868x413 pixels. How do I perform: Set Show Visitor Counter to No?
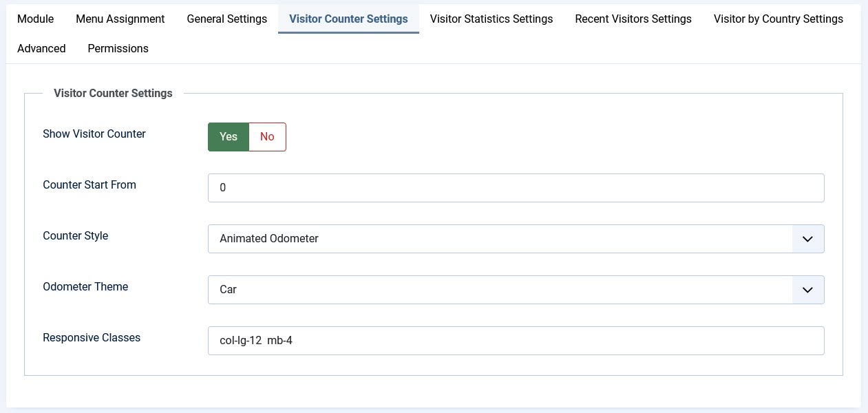[x=267, y=137]
